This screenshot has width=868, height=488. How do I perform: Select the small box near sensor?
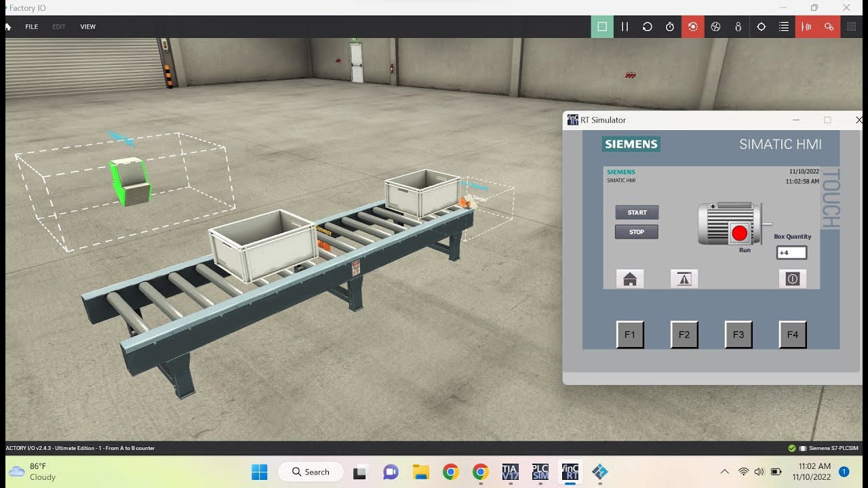point(422,193)
